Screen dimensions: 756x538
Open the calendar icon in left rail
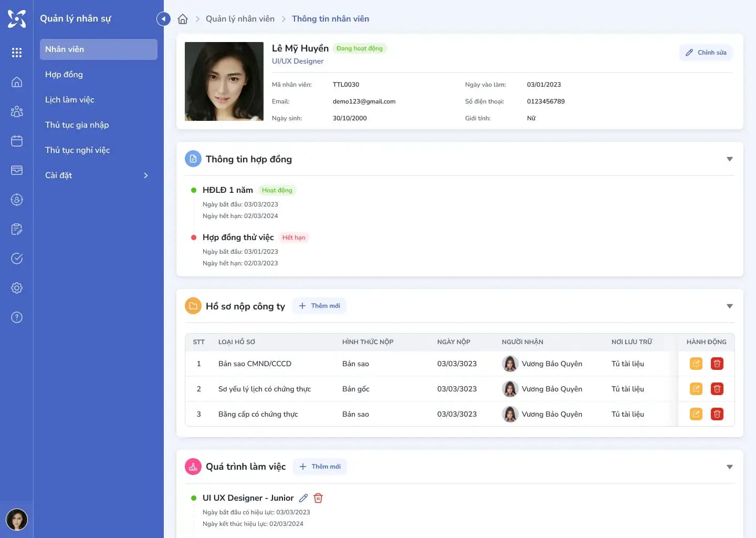click(17, 141)
